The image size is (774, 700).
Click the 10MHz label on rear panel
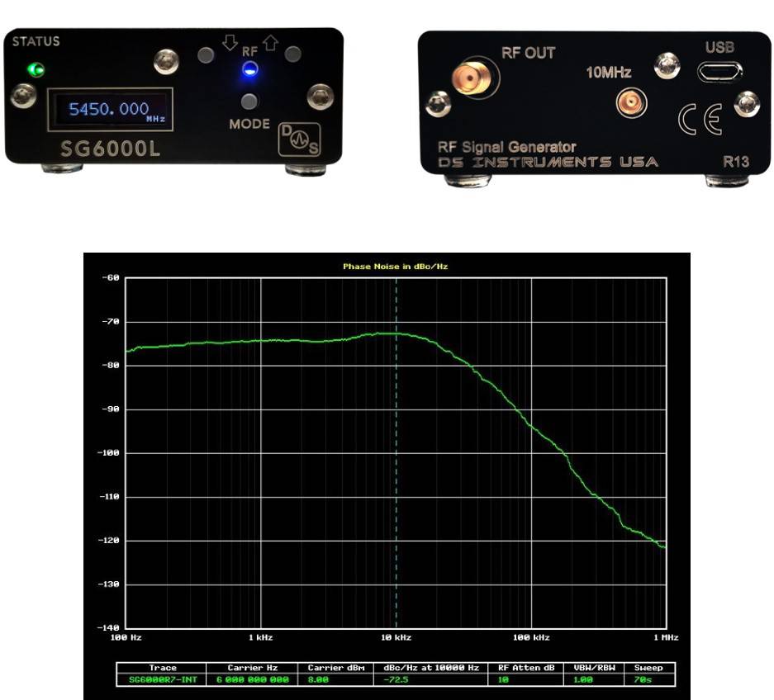click(609, 73)
